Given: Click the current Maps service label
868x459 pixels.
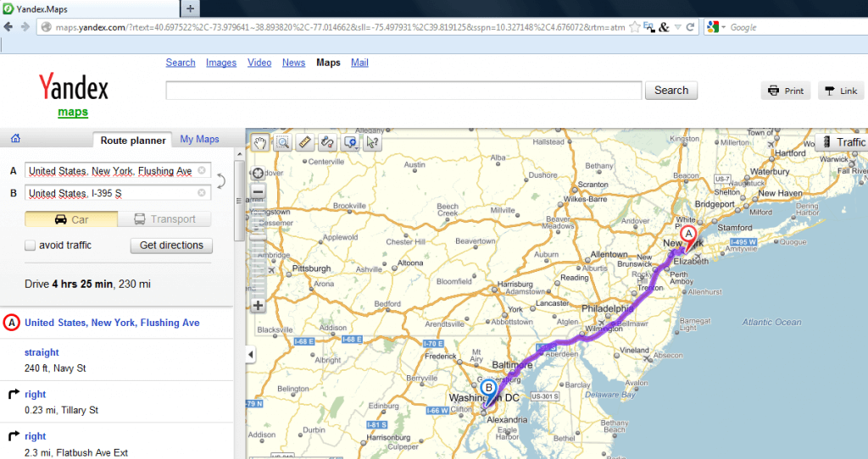Looking at the screenshot, I should tap(328, 63).
